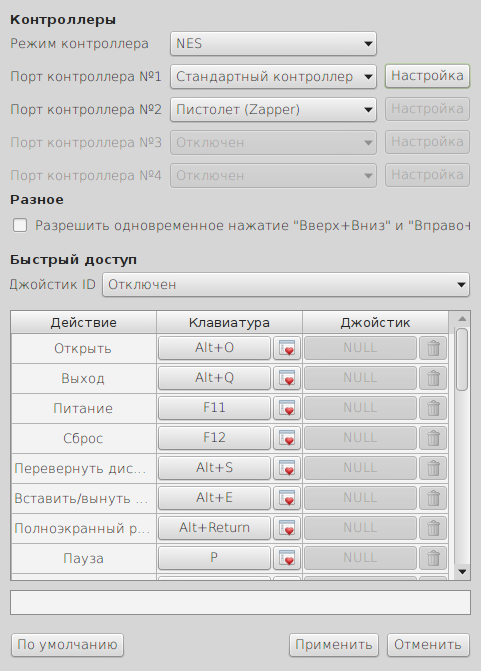Open the Порт контроллера №2 Zapper dropdown
The height and width of the screenshot is (671, 481).
[273, 110]
